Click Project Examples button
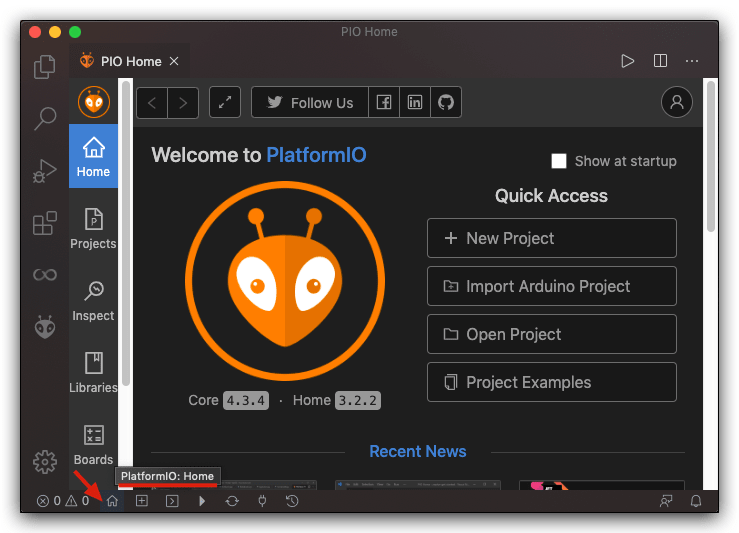Image resolution: width=739 pixels, height=533 pixels. click(552, 382)
